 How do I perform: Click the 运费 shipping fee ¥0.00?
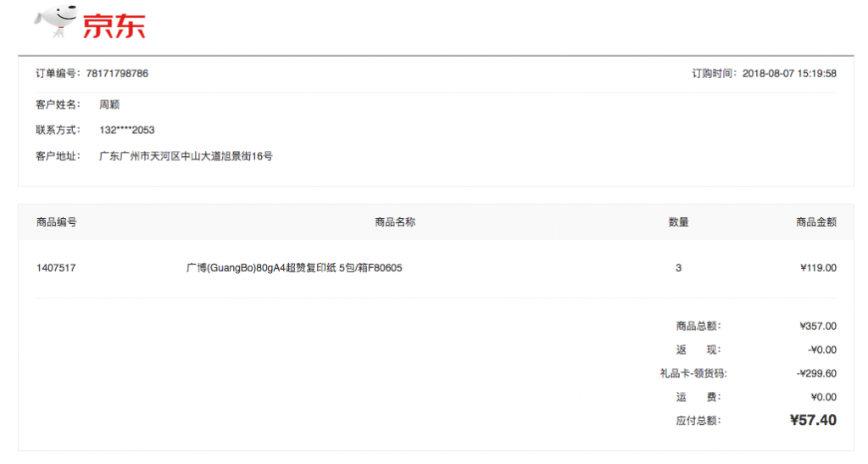(x=821, y=397)
